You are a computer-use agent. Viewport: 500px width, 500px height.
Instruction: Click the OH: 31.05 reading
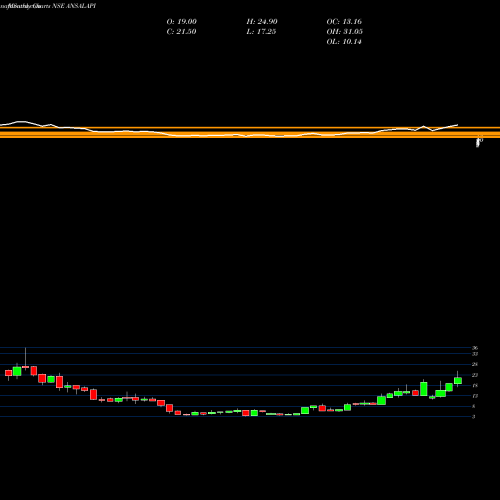tap(345, 32)
